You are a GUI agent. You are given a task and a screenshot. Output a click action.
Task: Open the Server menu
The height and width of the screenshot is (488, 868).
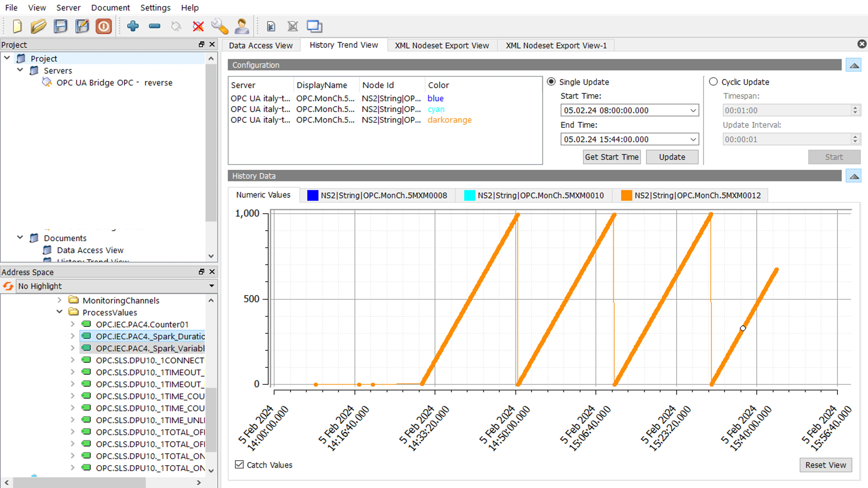pos(68,7)
